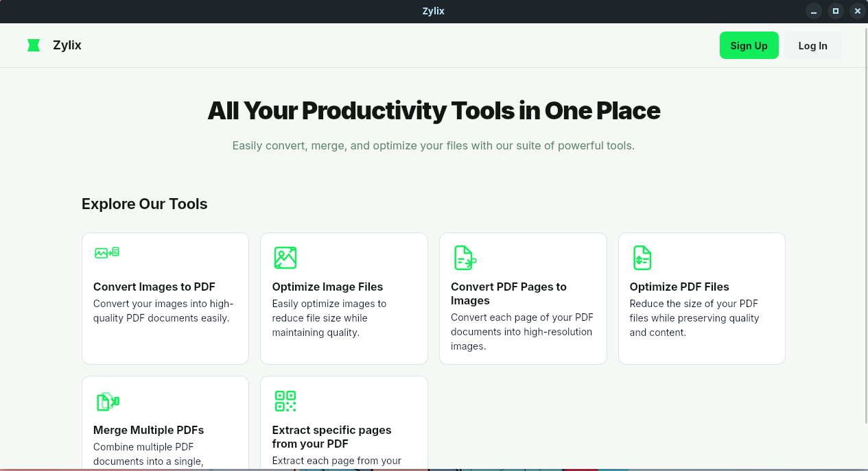Open the Convert Images to PDF title
The image size is (868, 471).
pos(154,287)
